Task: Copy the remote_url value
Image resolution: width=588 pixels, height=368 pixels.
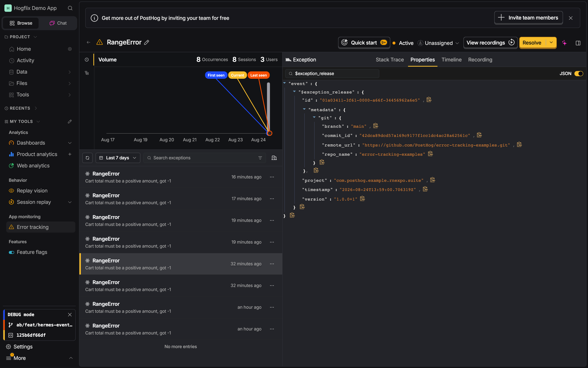Action: (x=519, y=145)
